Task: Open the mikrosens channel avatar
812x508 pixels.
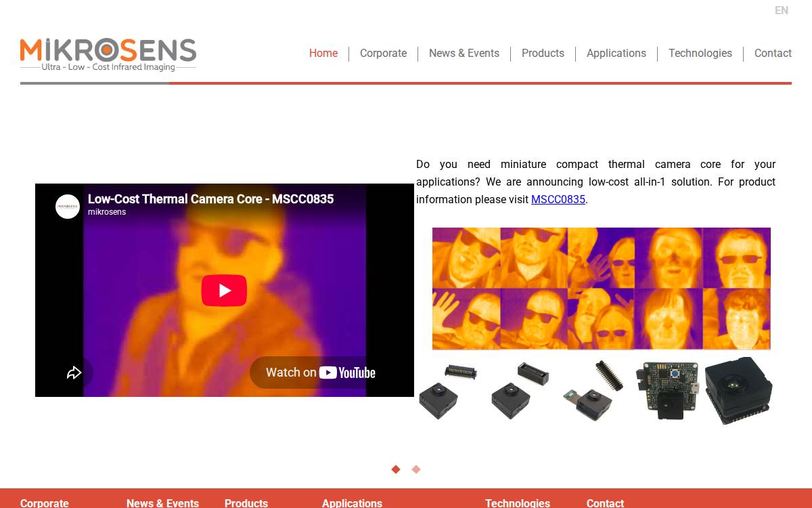Action: pyautogui.click(x=68, y=206)
